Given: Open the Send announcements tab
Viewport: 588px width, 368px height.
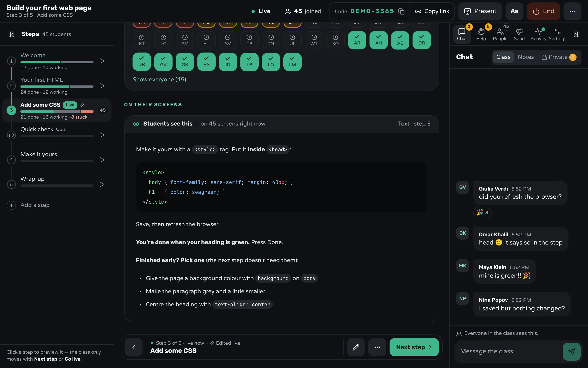Looking at the screenshot, I should pyautogui.click(x=519, y=34).
